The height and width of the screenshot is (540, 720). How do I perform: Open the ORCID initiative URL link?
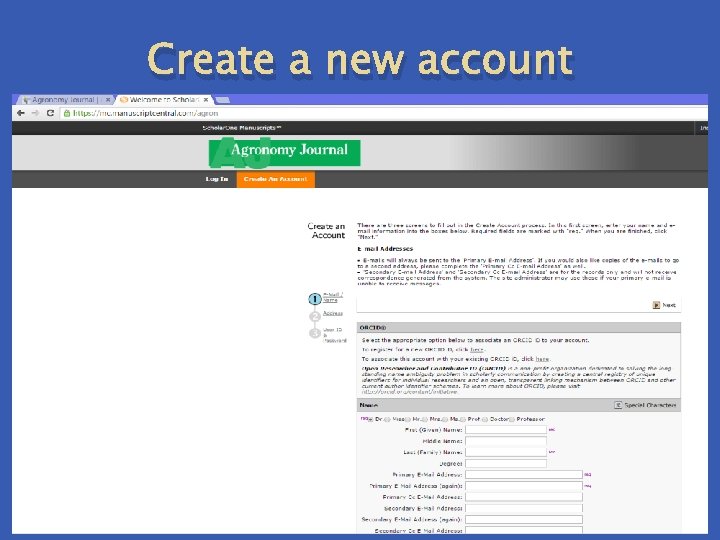pos(409,392)
